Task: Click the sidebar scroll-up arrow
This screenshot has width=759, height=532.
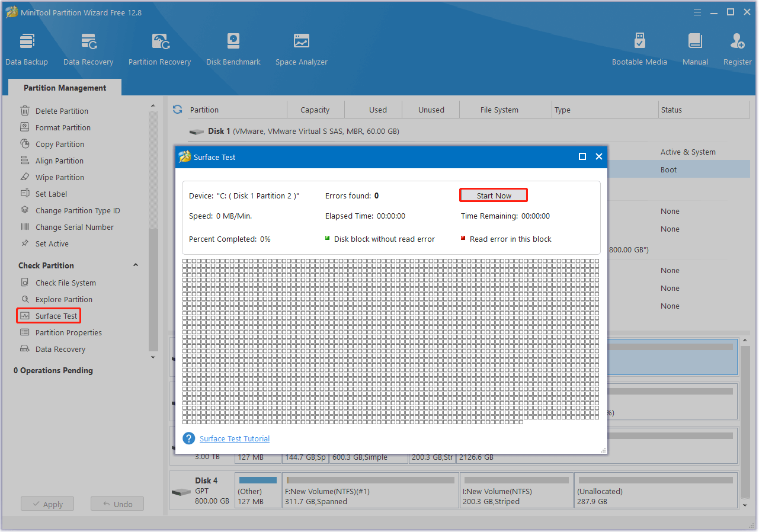Action: click(x=153, y=106)
